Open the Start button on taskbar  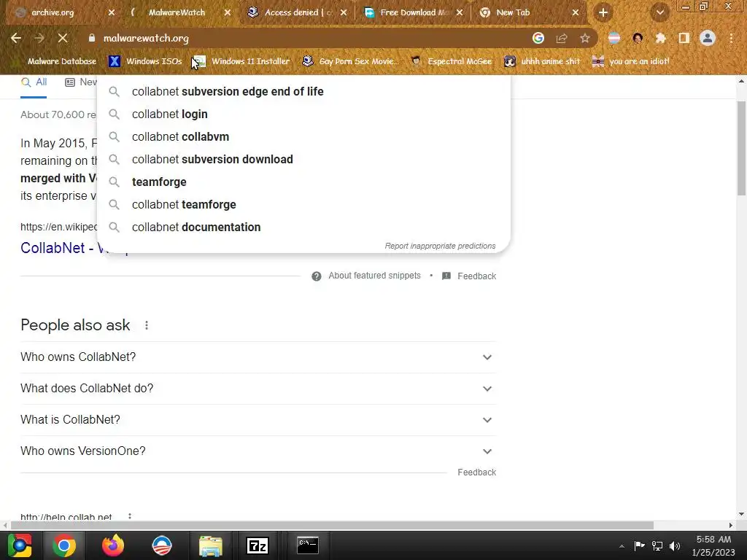[20, 545]
